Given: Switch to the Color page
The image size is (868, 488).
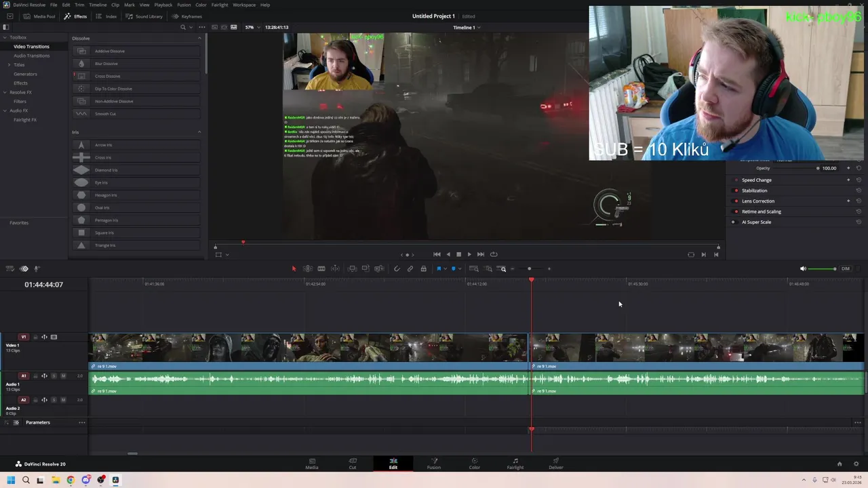Looking at the screenshot, I should (x=475, y=464).
